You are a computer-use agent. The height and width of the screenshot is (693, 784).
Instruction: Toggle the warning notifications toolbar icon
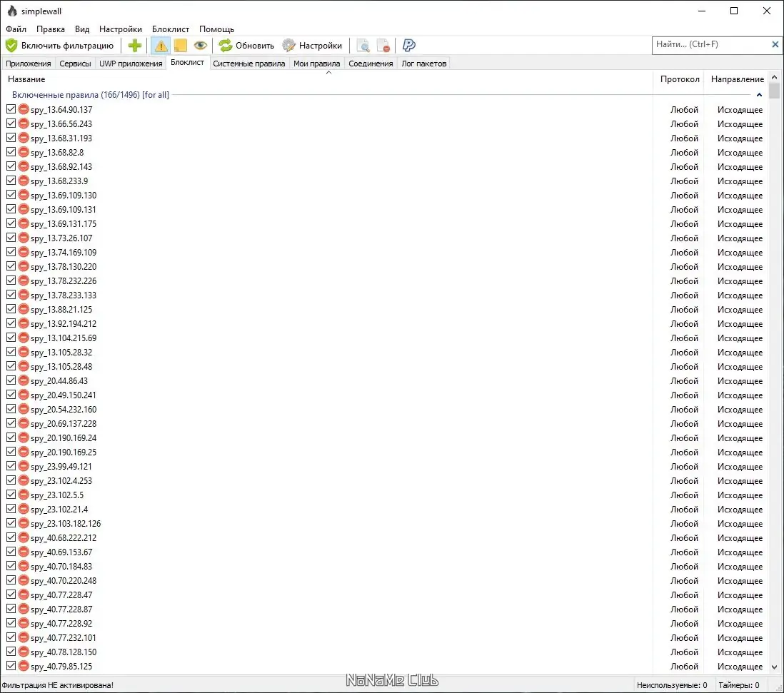pos(161,46)
